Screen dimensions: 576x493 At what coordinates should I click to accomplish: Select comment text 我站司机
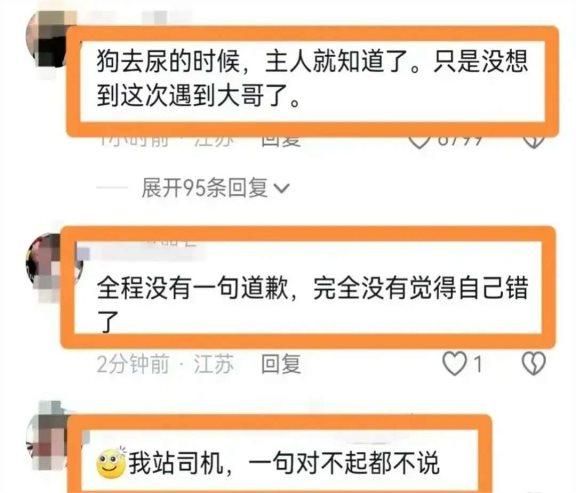176,463
